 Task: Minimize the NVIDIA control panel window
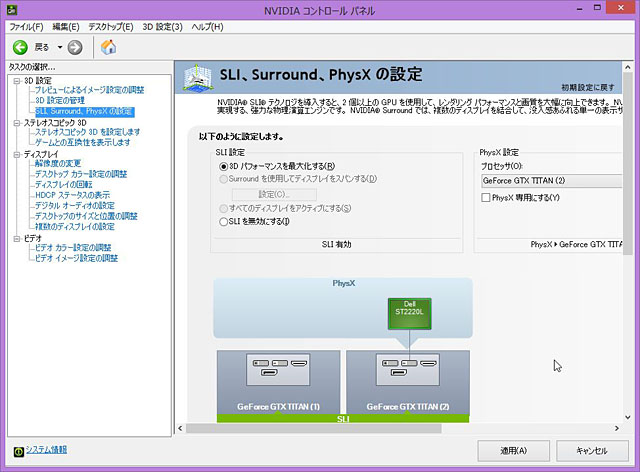(580, 8)
